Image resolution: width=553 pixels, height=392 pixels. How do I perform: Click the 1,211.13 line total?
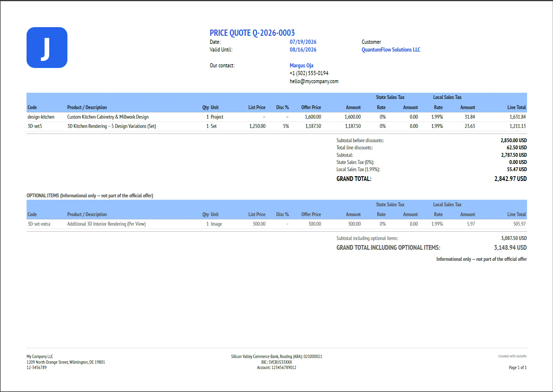point(518,126)
